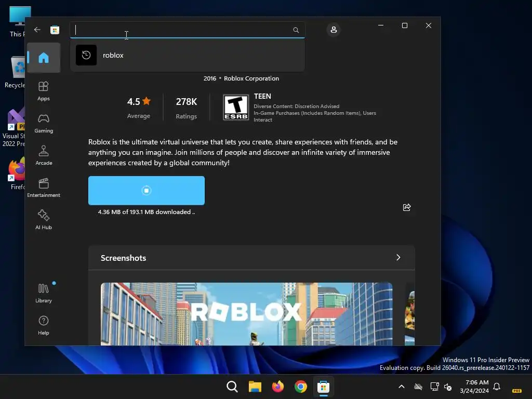
Task: Open the Roblox city screenshot thumbnail
Action: click(246, 314)
